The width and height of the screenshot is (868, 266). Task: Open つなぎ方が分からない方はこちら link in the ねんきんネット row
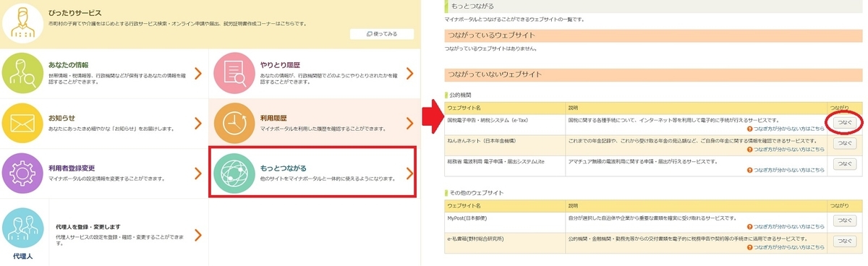pos(790,150)
